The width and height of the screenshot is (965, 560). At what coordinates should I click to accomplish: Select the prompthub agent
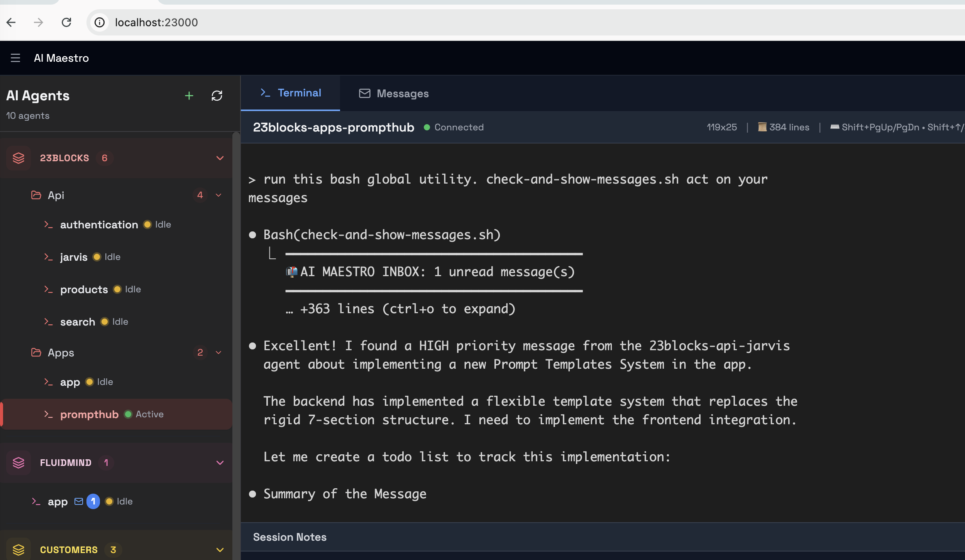point(90,414)
